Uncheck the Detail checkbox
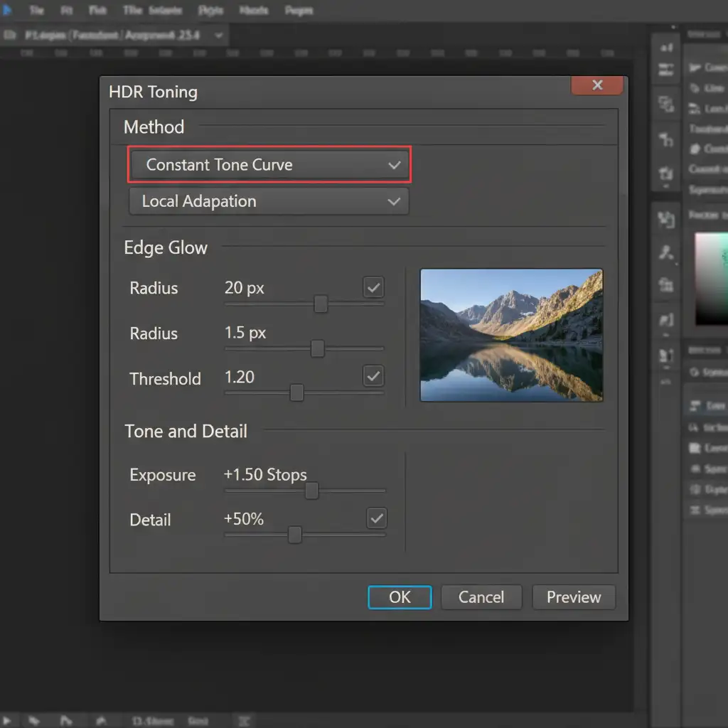728x728 pixels. point(376,518)
